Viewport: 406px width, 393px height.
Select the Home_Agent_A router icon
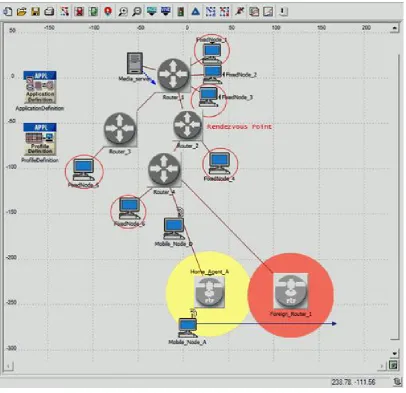[x=209, y=293]
